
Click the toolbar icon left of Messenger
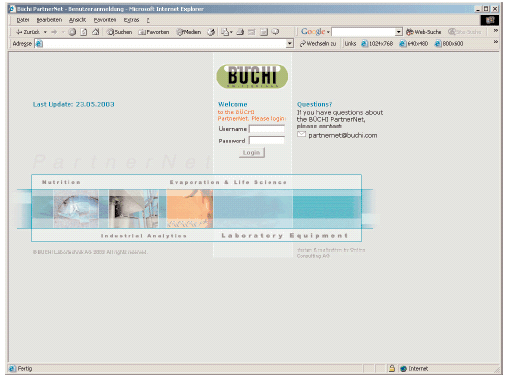[x=264, y=32]
